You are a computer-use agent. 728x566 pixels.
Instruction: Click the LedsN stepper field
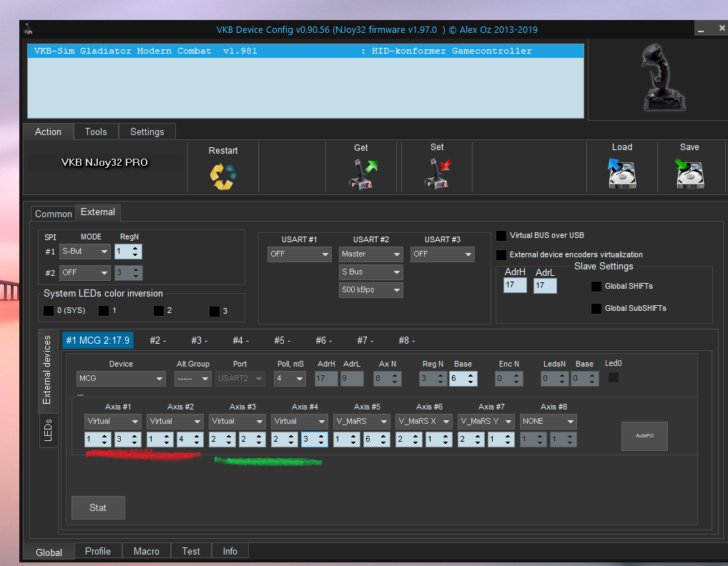[x=555, y=379]
